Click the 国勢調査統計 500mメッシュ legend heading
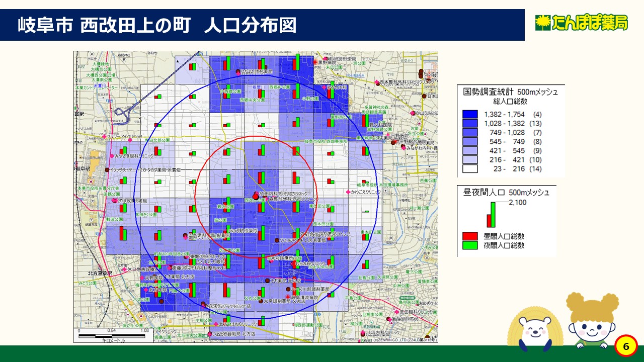Viewport: 644px width, 362px height. pyautogui.click(x=510, y=92)
